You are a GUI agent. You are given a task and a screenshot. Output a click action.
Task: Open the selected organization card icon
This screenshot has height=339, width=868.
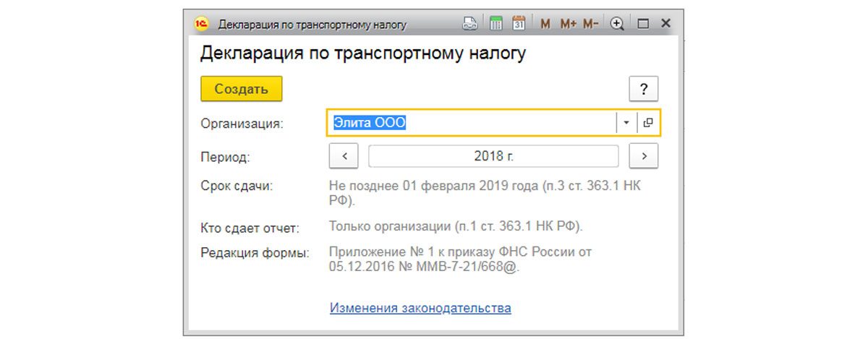pos(648,123)
